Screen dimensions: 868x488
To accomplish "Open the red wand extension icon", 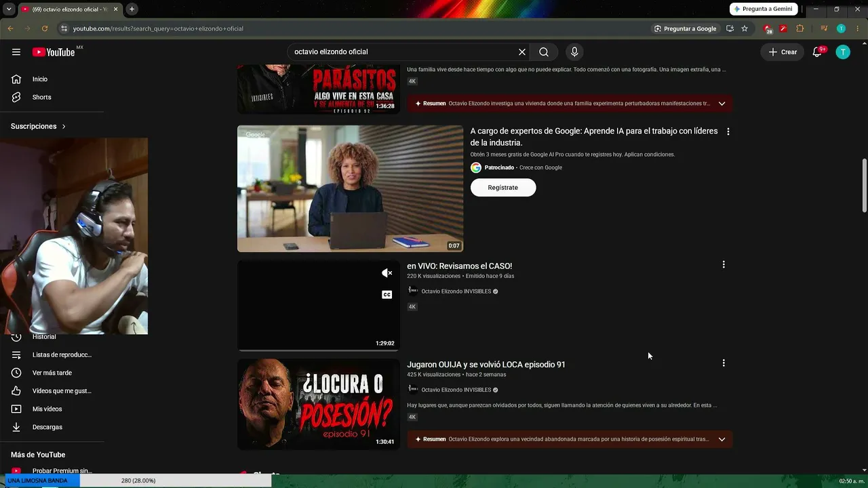I will point(783,28).
